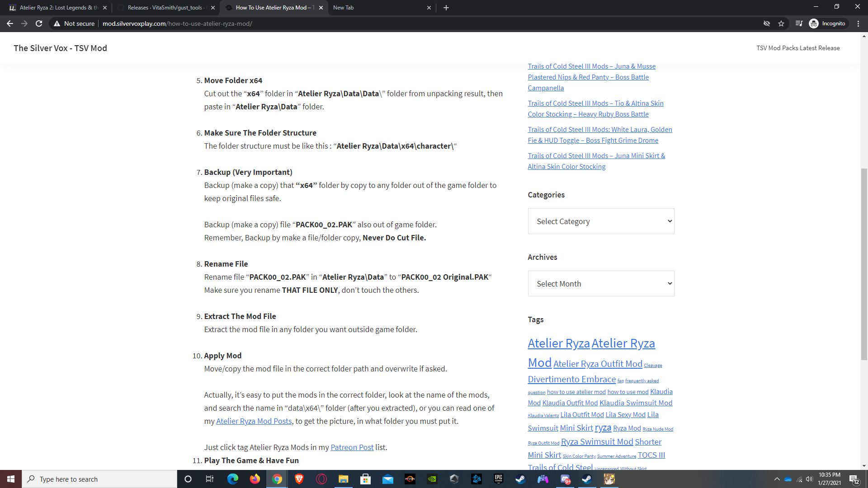Click the browser Back arrow
This screenshot has height=488, width=868.
coord(10,23)
